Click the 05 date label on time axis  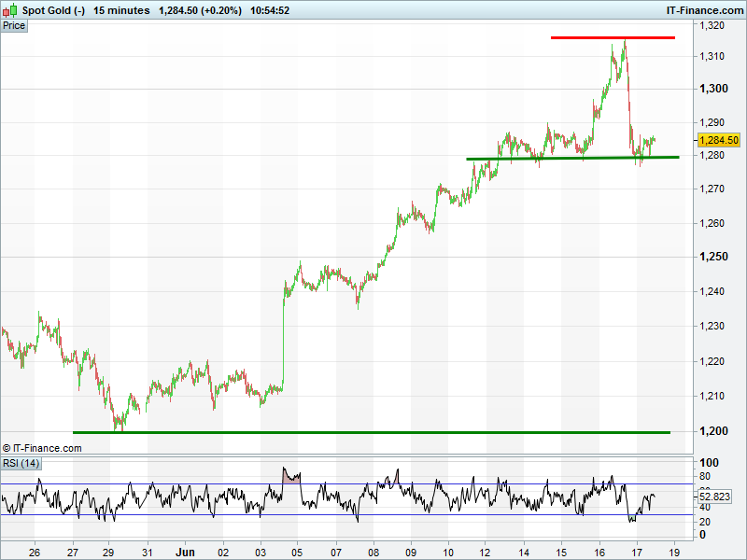[297, 553]
